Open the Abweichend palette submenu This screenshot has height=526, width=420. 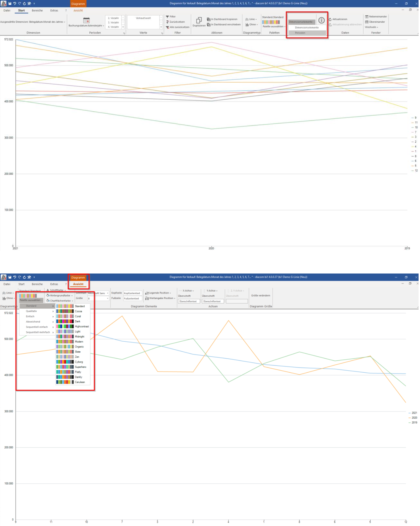click(37, 322)
